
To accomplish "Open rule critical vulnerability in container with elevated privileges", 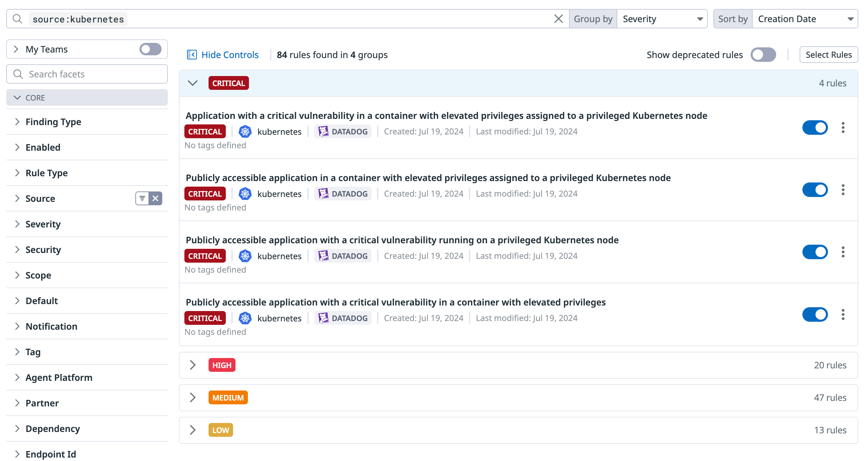I will (396, 302).
